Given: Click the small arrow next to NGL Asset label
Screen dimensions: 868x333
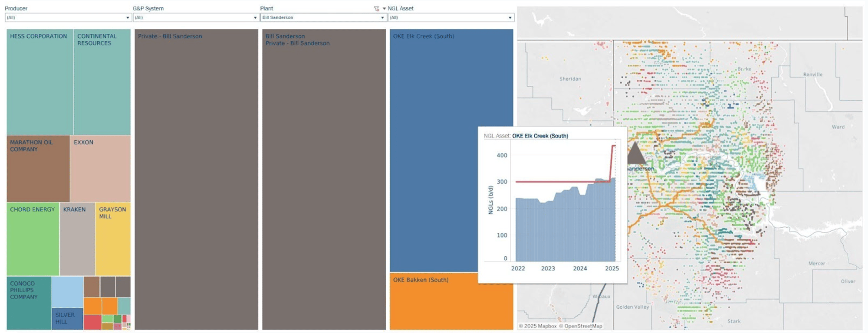Looking at the screenshot, I should pyautogui.click(x=384, y=9).
